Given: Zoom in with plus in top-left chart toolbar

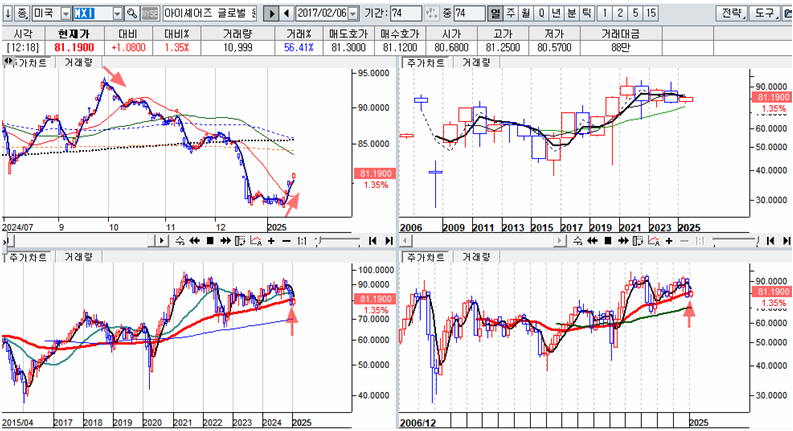Looking at the screenshot, I should coord(272,241).
